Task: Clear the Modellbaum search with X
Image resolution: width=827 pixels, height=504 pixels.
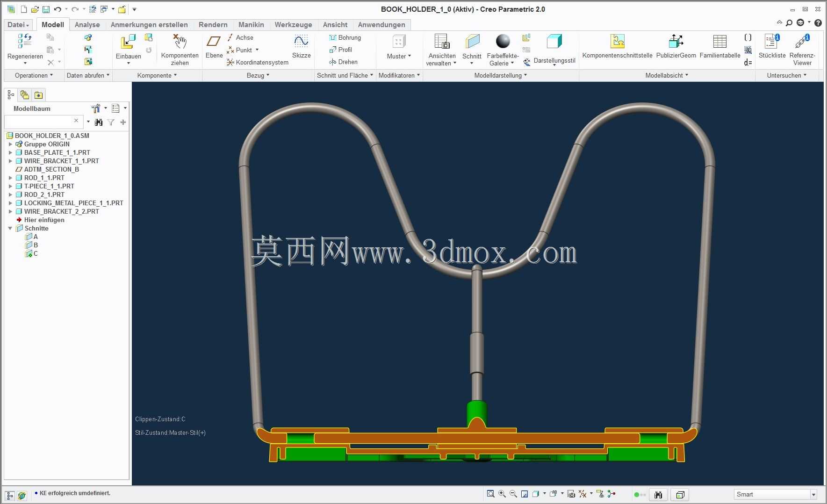Action: 76,121
